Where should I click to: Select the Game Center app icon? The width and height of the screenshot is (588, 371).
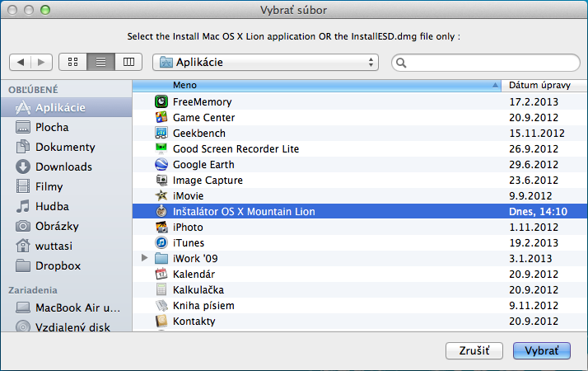[x=161, y=118]
